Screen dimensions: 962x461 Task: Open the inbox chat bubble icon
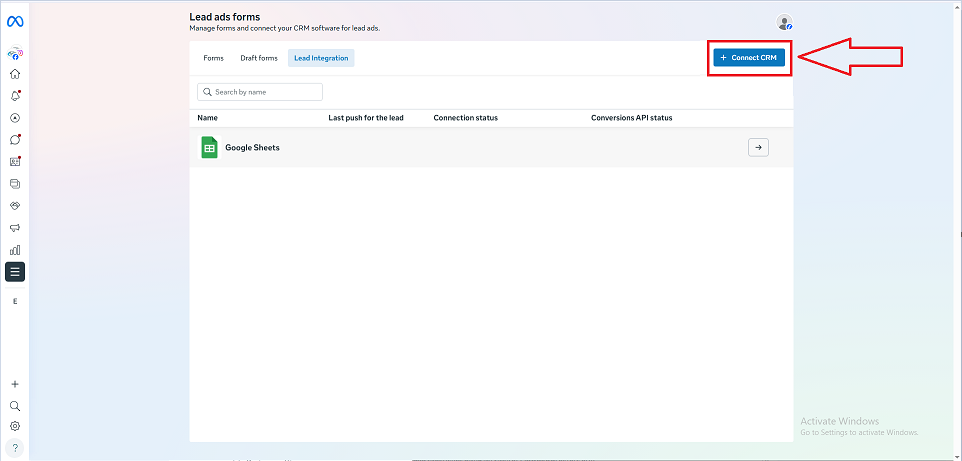pyautogui.click(x=15, y=140)
